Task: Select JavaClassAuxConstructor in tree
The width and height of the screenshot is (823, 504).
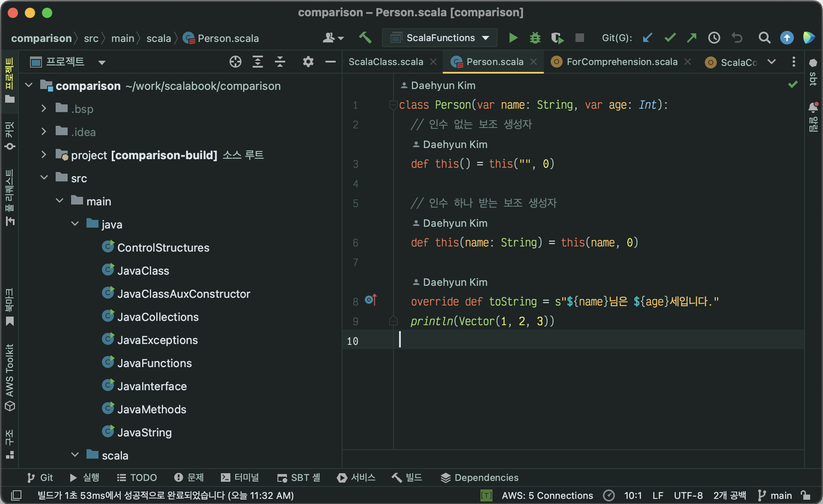Action: (x=183, y=294)
